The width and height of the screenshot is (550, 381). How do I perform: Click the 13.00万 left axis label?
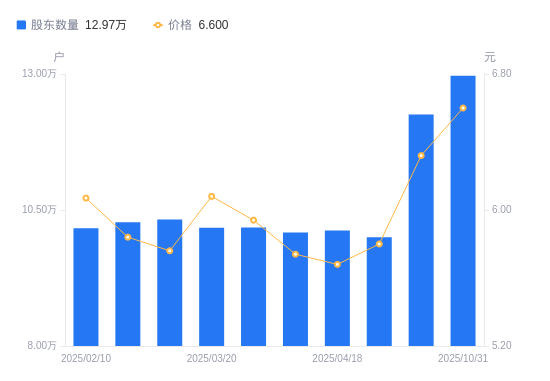pyautogui.click(x=39, y=73)
